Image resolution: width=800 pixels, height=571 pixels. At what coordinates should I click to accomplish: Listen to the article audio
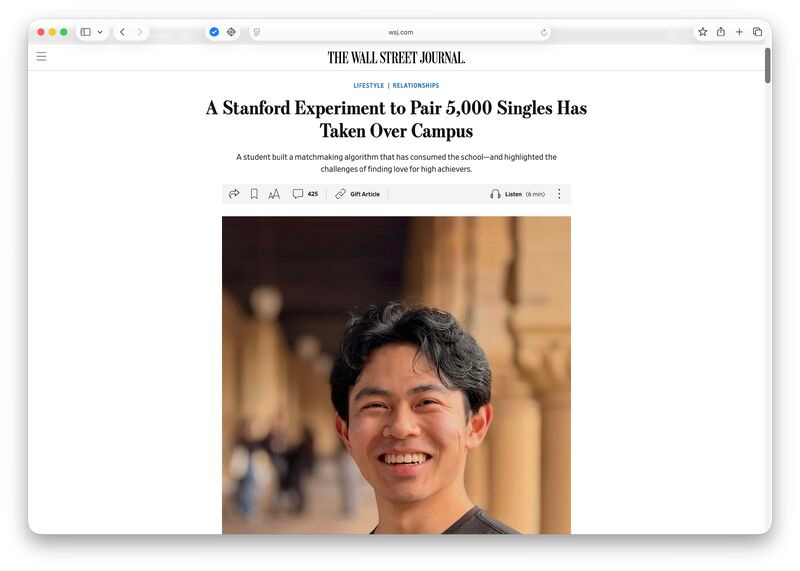(x=517, y=194)
